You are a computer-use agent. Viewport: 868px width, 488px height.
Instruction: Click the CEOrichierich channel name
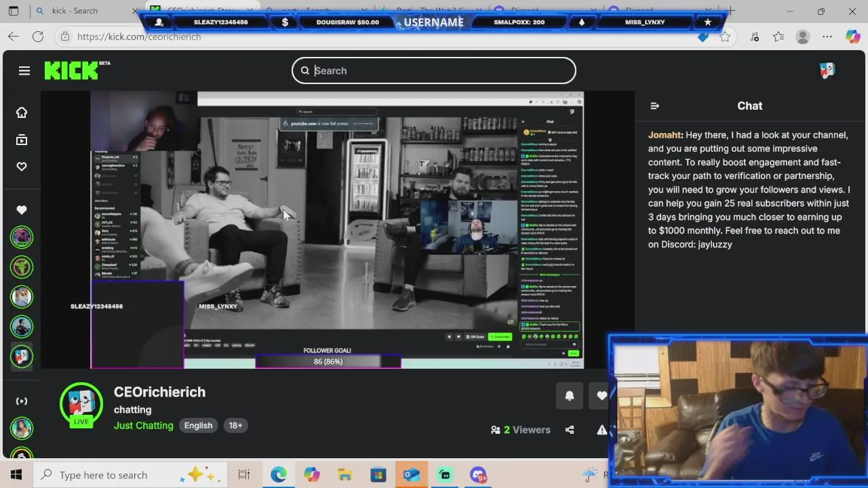[159, 392]
